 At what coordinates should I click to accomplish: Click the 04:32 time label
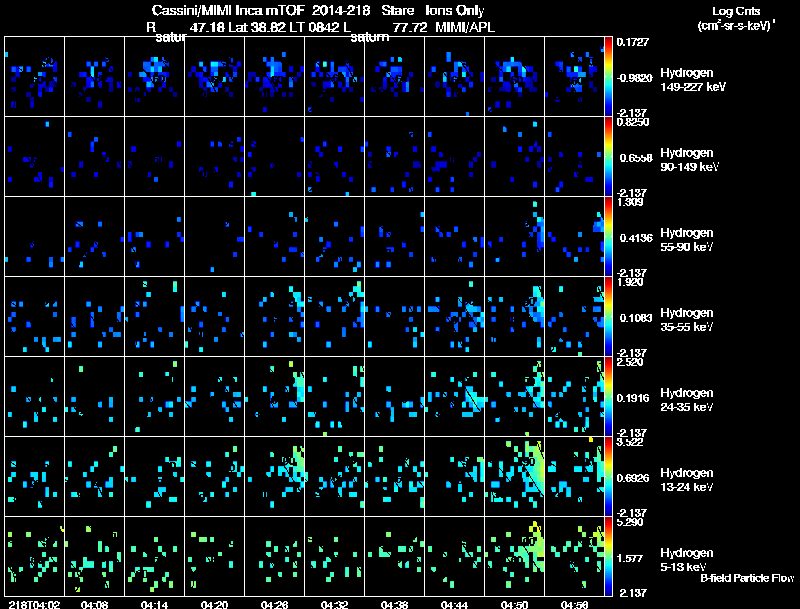point(334,604)
